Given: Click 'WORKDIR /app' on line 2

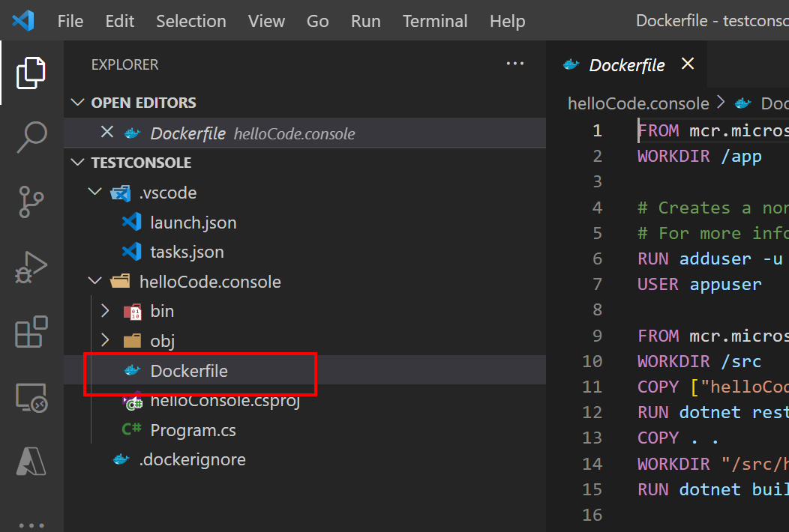Looking at the screenshot, I should [x=700, y=157].
